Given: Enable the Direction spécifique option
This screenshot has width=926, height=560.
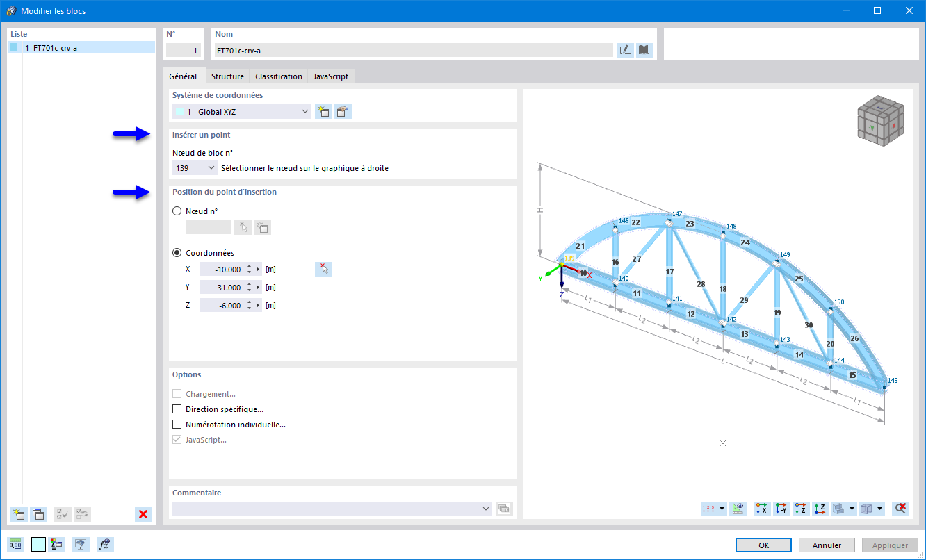Looking at the screenshot, I should (x=177, y=409).
